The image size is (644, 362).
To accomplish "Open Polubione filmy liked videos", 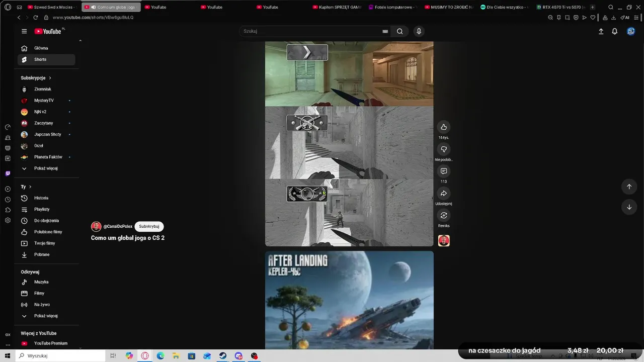I will pyautogui.click(x=46, y=232).
